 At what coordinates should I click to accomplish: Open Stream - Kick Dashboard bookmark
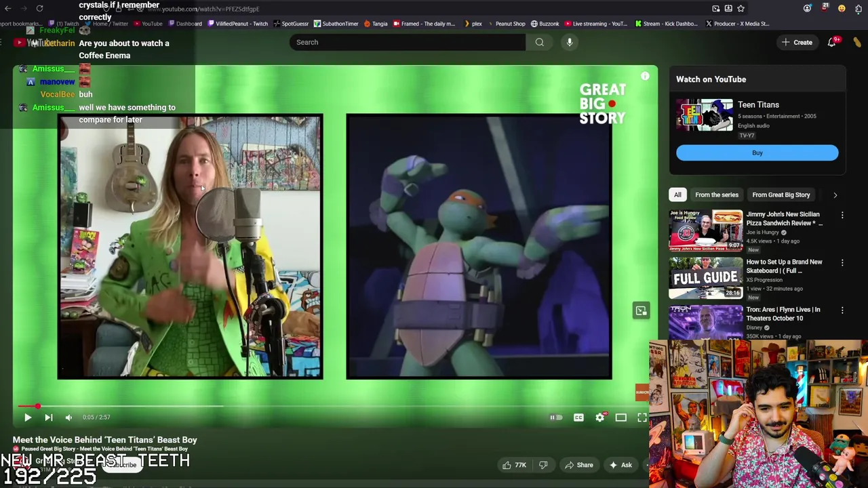point(666,24)
